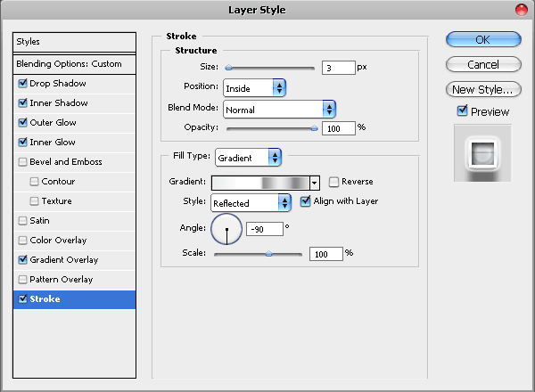Click the Size slider handle
Screen dimensions: 535x392
(228, 69)
